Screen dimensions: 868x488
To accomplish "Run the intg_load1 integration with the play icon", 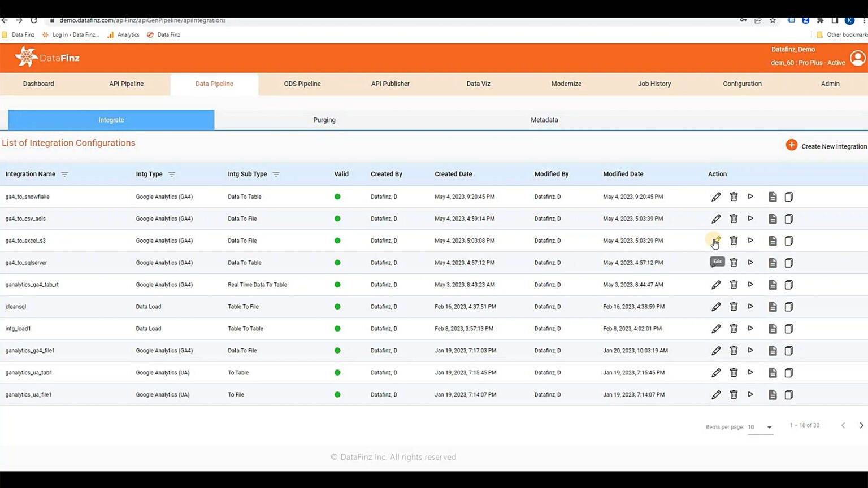I will 750,328.
